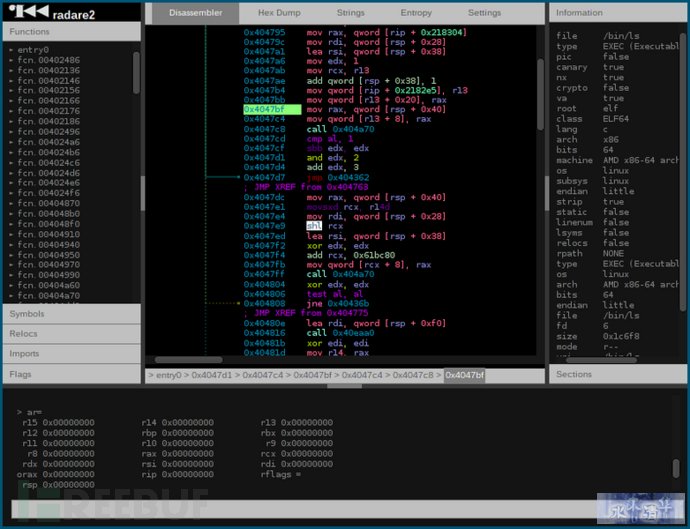
Task: Click 0x4047d1 in the breadcrumb trail
Action: click(212, 375)
